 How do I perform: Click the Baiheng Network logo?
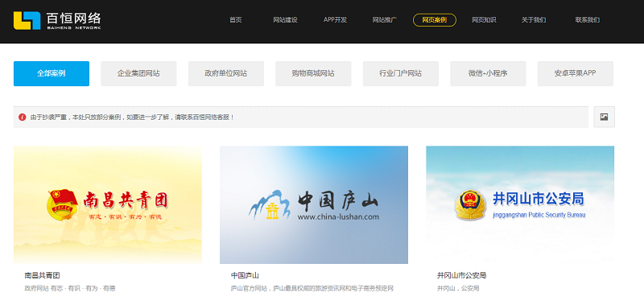[x=57, y=21]
